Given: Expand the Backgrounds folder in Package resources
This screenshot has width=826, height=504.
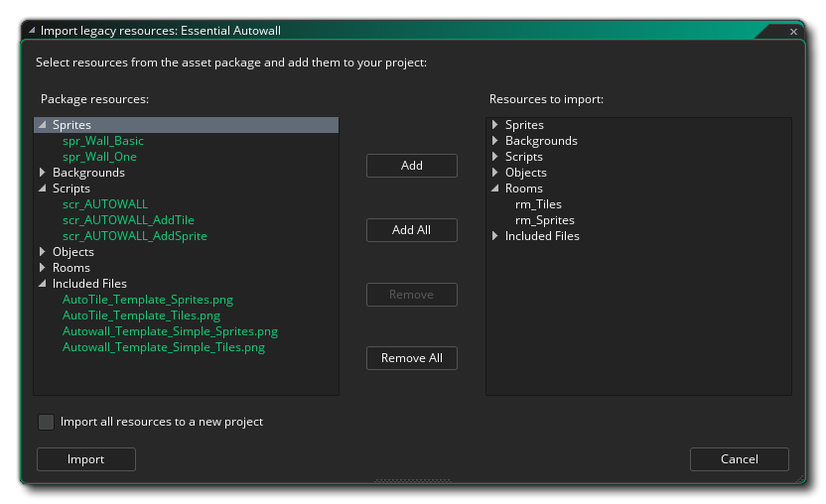Looking at the screenshot, I should (42, 173).
